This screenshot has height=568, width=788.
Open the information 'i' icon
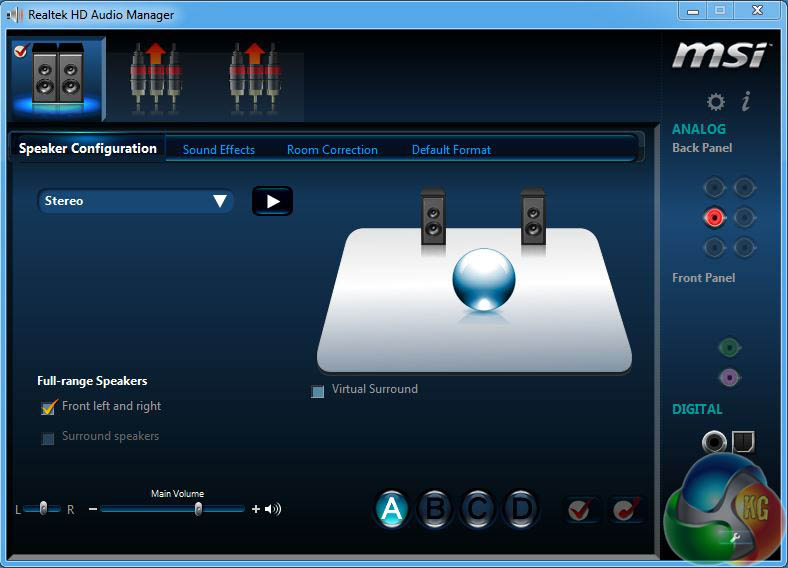746,101
